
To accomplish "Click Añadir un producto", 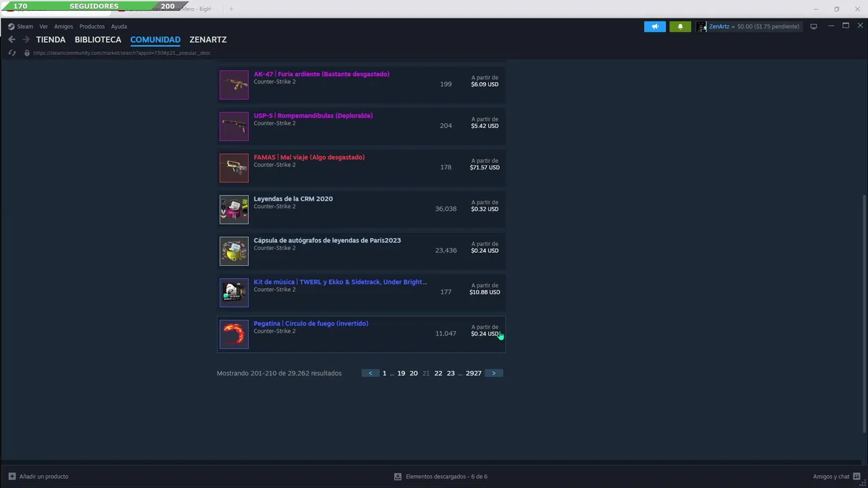I will tap(44, 476).
